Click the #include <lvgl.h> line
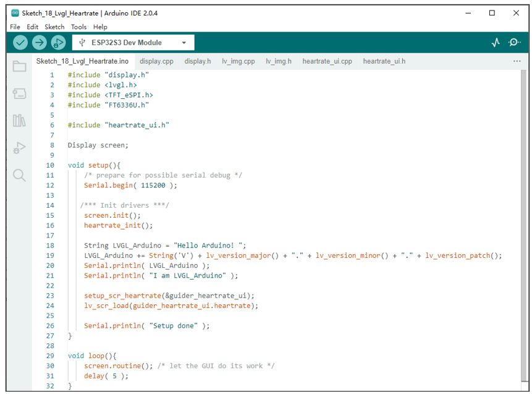 click(x=102, y=85)
